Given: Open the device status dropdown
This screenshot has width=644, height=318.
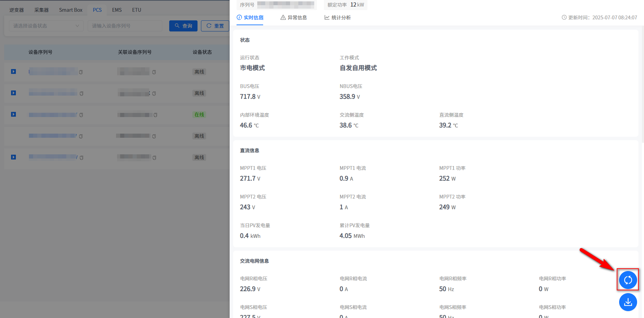Looking at the screenshot, I should [x=46, y=26].
